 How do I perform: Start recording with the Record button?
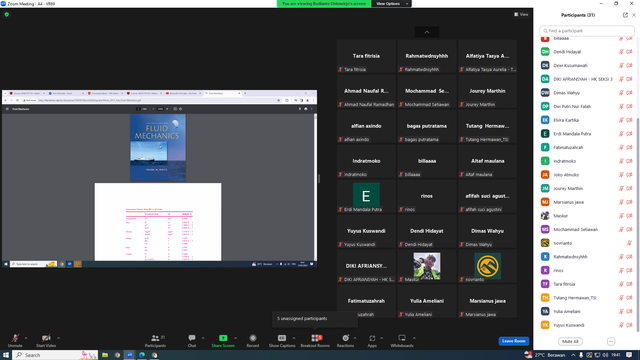253,340
